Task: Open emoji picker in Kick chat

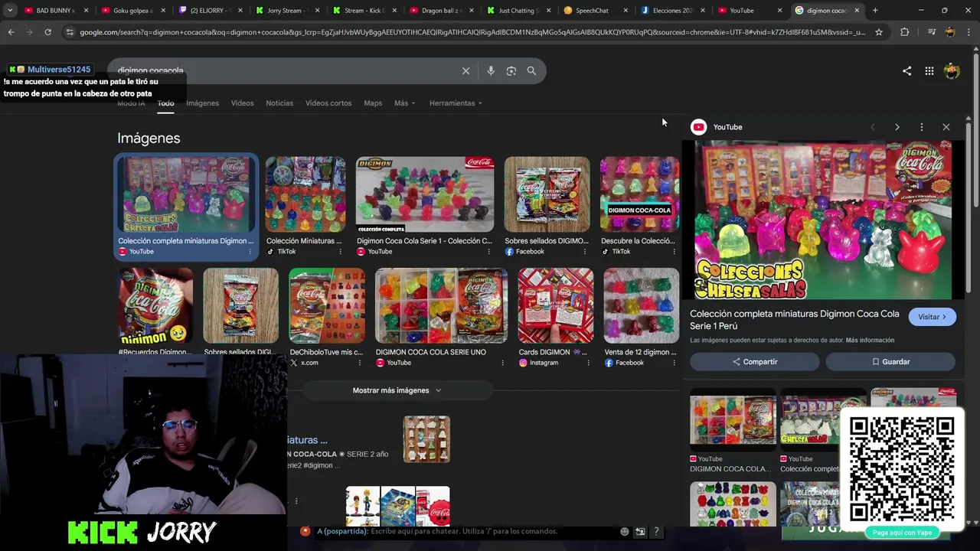Action: click(x=625, y=531)
